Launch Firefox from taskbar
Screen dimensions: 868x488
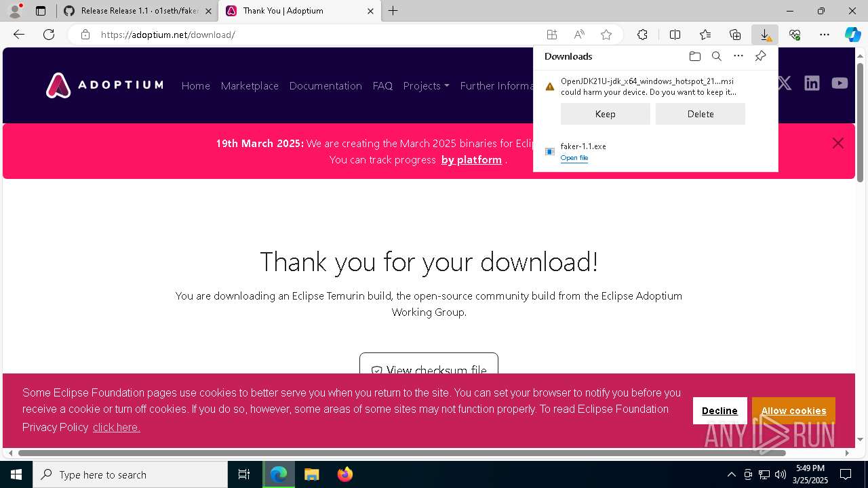click(345, 474)
